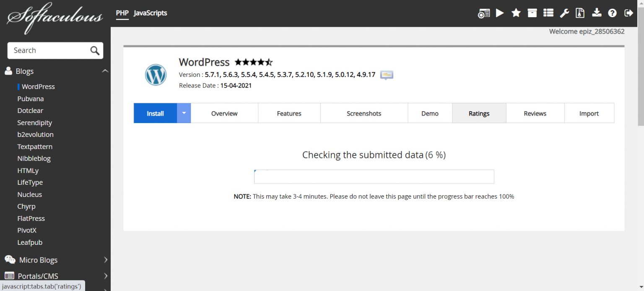Expand the Micro Blogs category
The width and height of the screenshot is (644, 291).
coord(38,260)
